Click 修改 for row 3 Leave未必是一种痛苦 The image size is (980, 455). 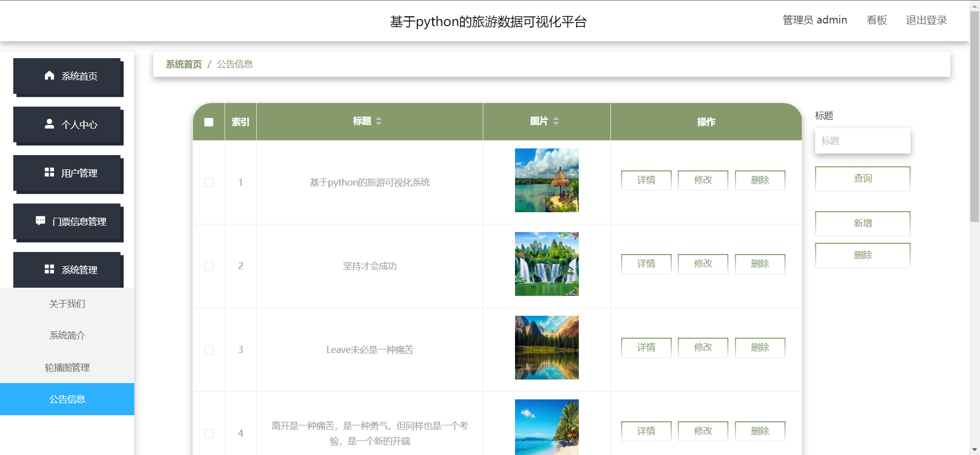coord(703,347)
